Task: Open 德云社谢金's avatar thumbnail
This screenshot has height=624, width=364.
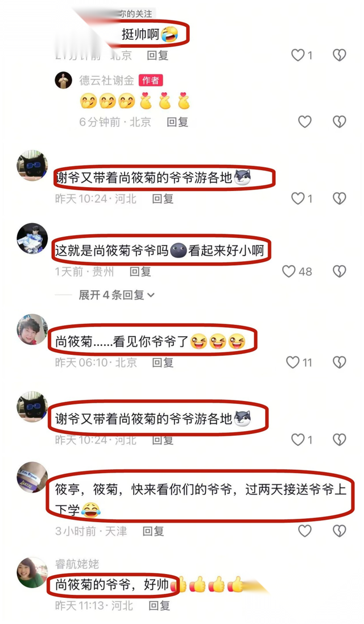Action: coord(63,80)
